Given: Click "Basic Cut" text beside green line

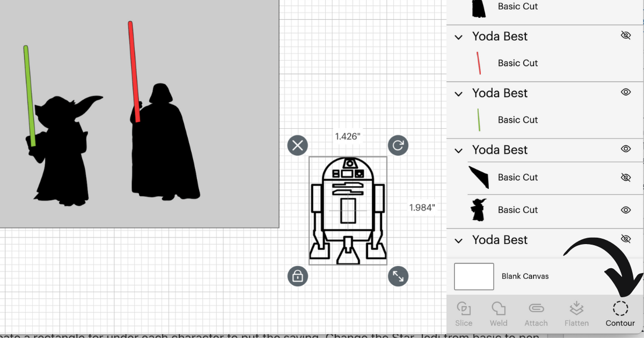Looking at the screenshot, I should (518, 120).
